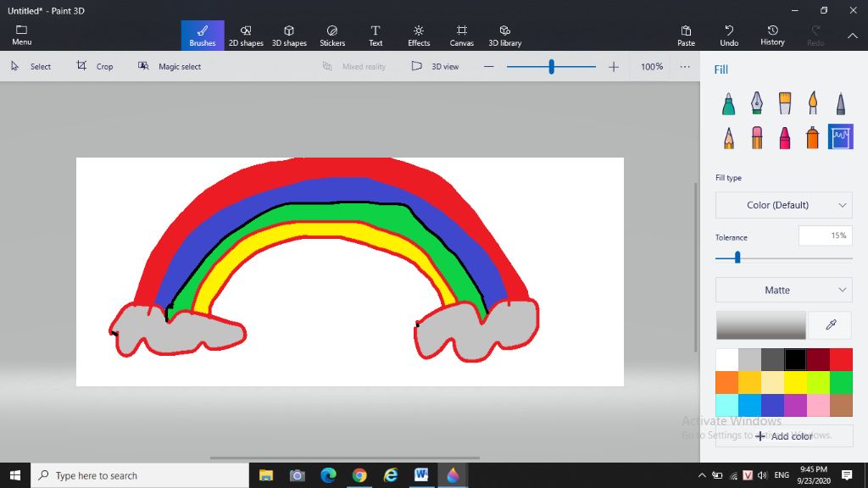
Task: Open the Canvas tab
Action: (x=462, y=36)
